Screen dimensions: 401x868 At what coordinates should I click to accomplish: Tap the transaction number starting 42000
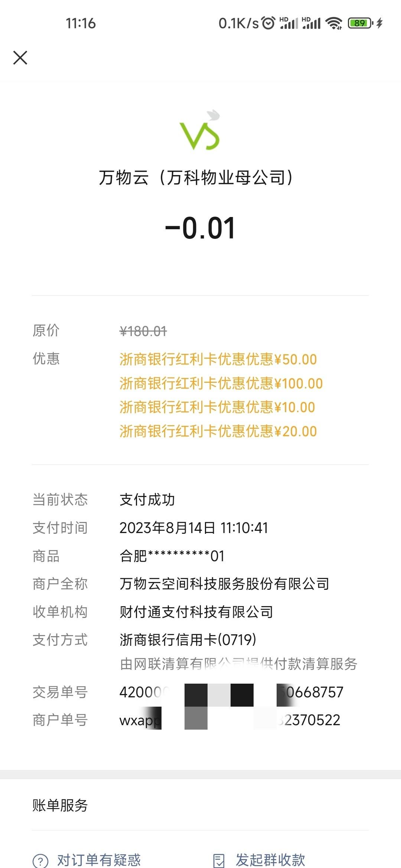click(x=231, y=692)
